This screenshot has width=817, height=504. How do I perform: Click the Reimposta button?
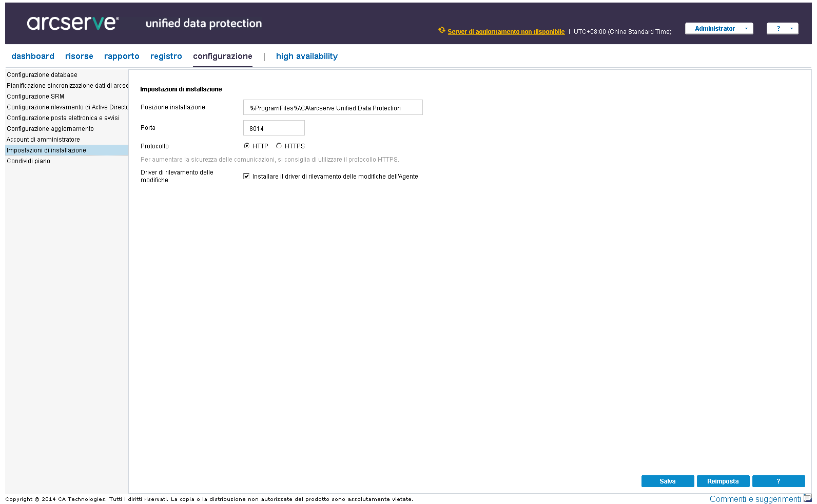tap(723, 481)
